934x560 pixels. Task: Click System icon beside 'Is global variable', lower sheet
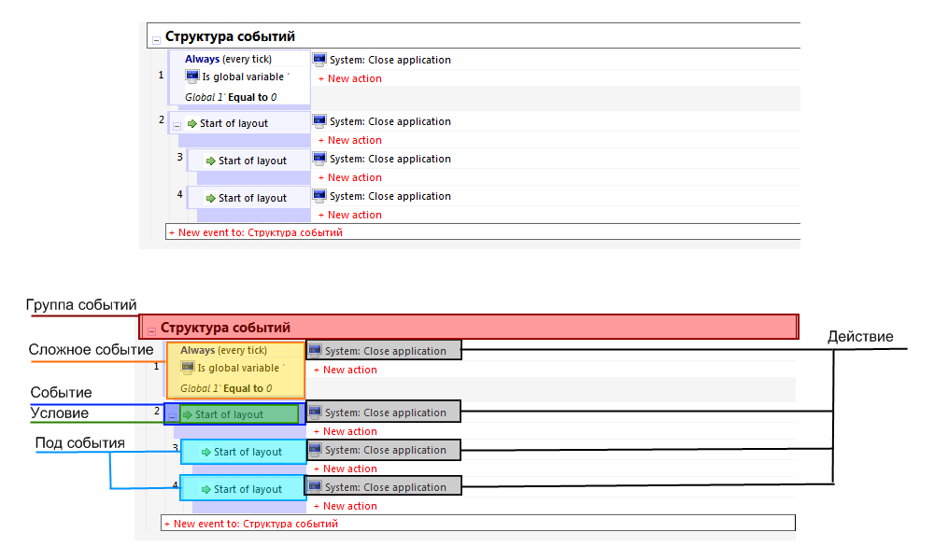[187, 367]
